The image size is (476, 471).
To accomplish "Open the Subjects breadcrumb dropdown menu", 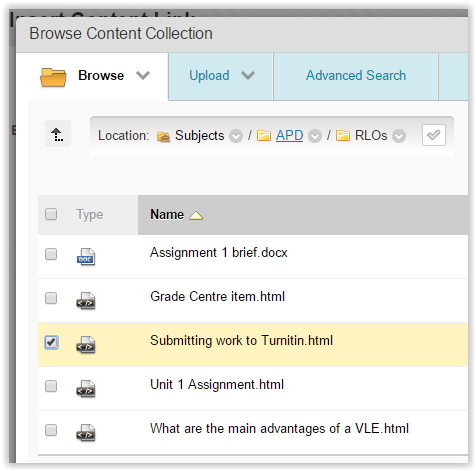I will click(x=236, y=136).
